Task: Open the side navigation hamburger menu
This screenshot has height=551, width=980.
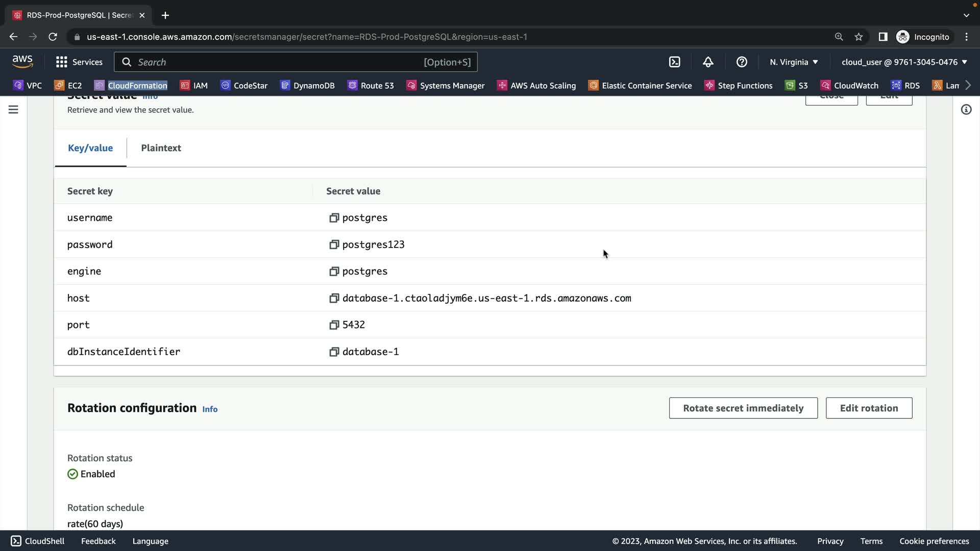Action: click(x=13, y=110)
